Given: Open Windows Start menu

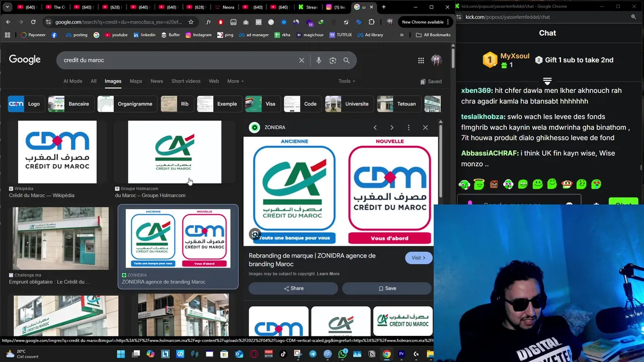Looking at the screenshot, I should 121,354.
